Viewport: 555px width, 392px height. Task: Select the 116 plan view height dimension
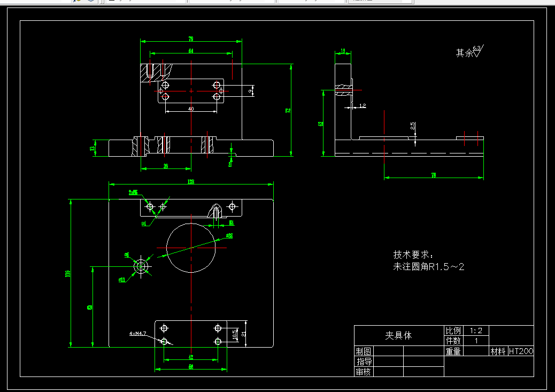[x=67, y=273]
